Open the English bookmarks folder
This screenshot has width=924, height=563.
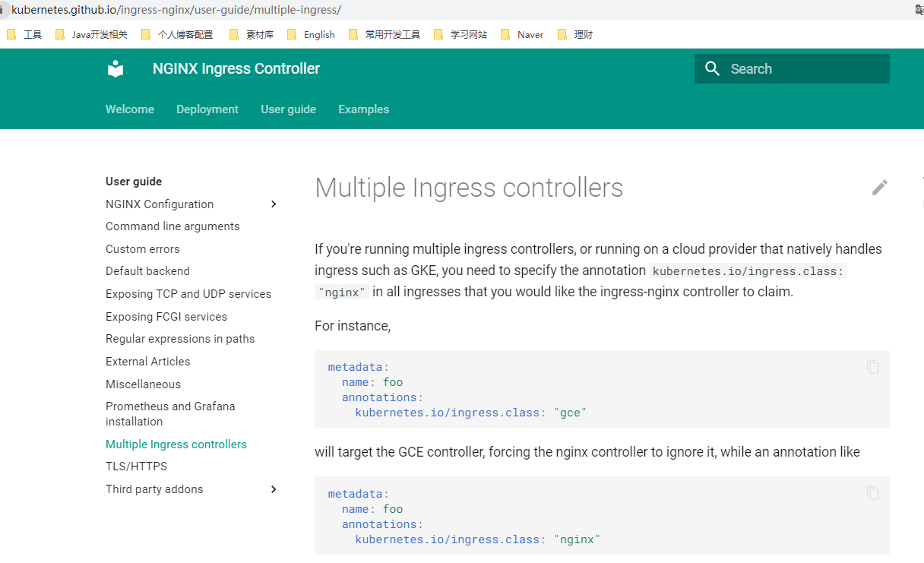[x=318, y=34]
